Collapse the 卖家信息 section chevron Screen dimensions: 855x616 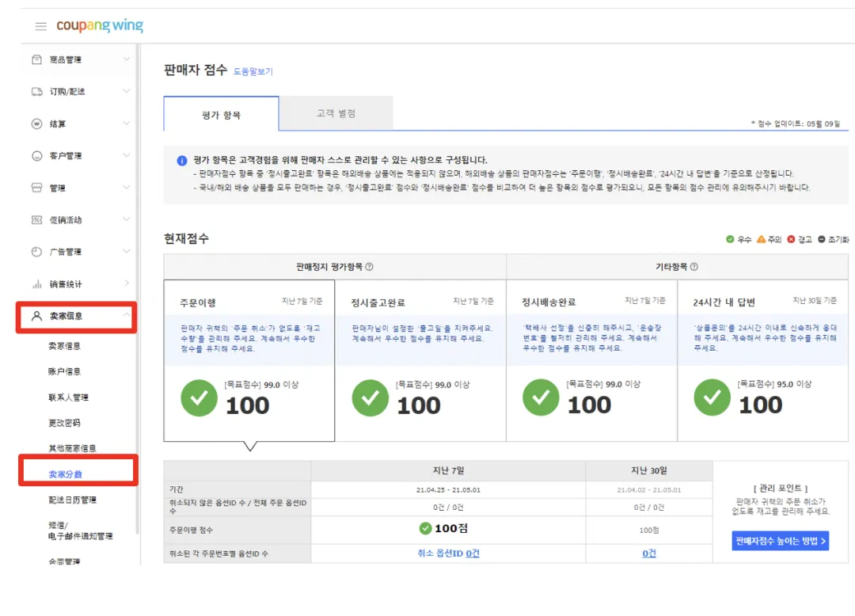[x=127, y=314]
